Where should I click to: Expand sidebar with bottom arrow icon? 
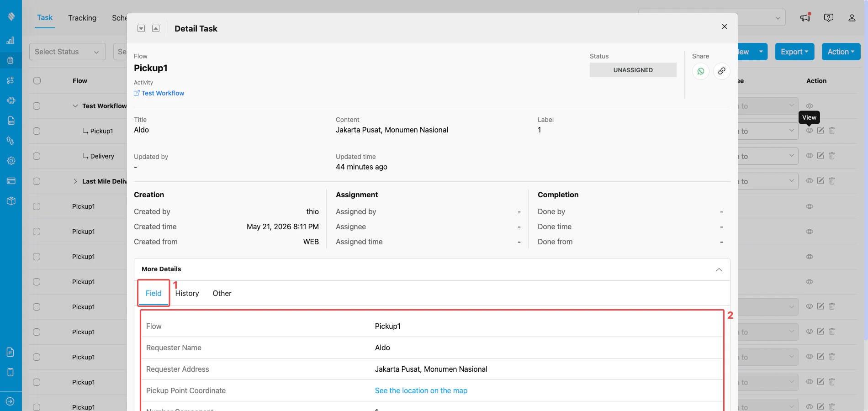pyautogui.click(x=11, y=401)
